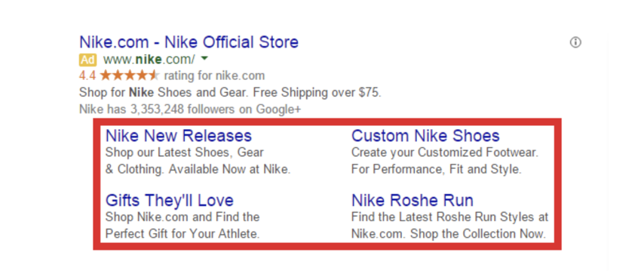Click the circled info icon beside the ad
The height and width of the screenshot is (280, 644).
(x=575, y=42)
